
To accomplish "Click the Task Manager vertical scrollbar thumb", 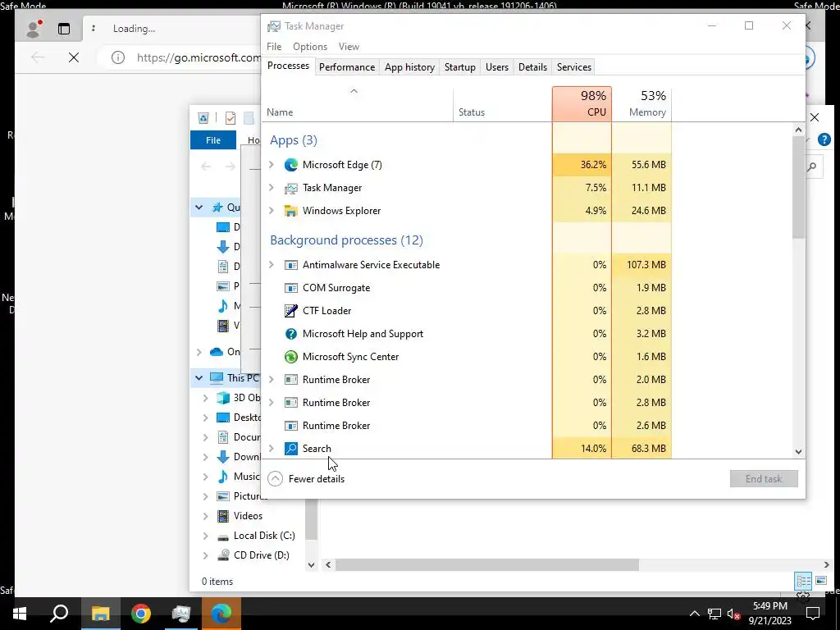I will point(798,187).
